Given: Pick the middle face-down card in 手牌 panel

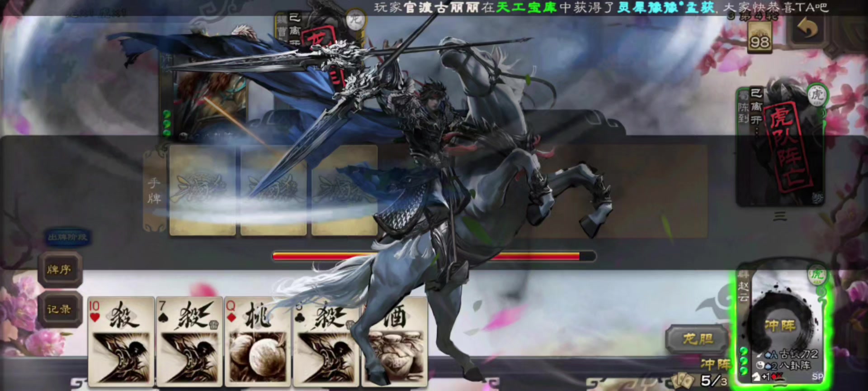Looking at the screenshot, I should click(274, 190).
